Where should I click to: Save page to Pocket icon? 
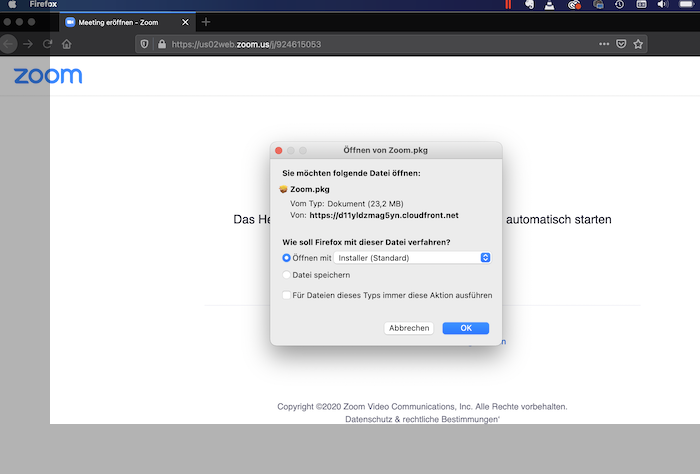point(620,44)
